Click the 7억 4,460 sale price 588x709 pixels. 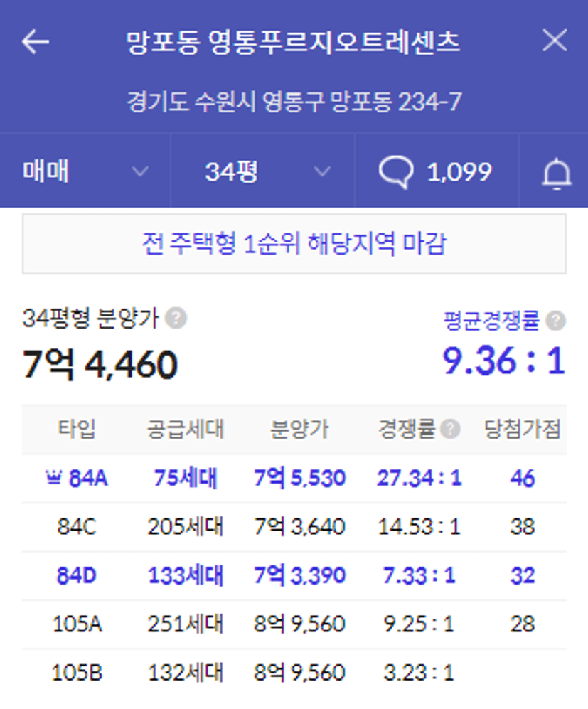[100, 364]
